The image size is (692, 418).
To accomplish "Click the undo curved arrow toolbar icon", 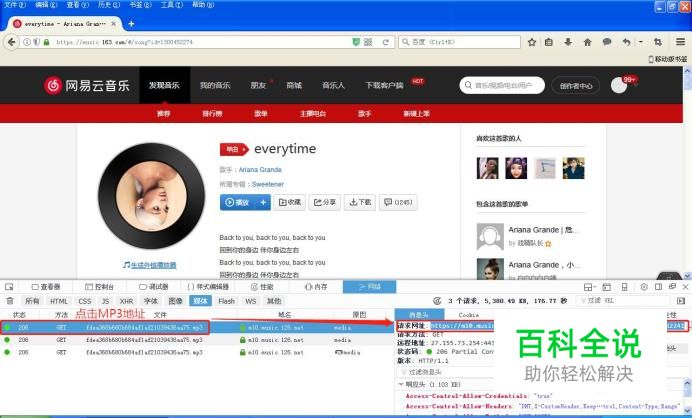I will pyautogui.click(x=626, y=42).
